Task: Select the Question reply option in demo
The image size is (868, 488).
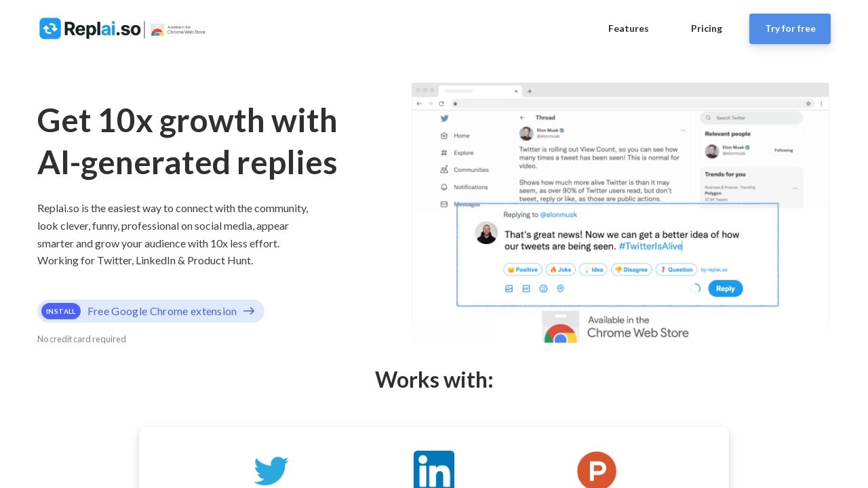Action: coord(676,269)
